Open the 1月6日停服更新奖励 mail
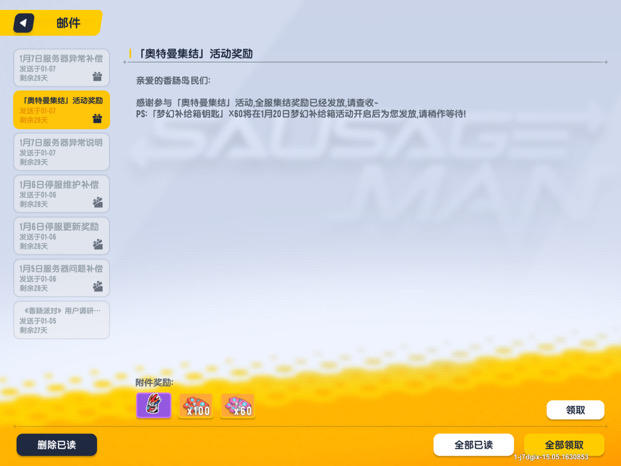 pyautogui.click(x=61, y=236)
